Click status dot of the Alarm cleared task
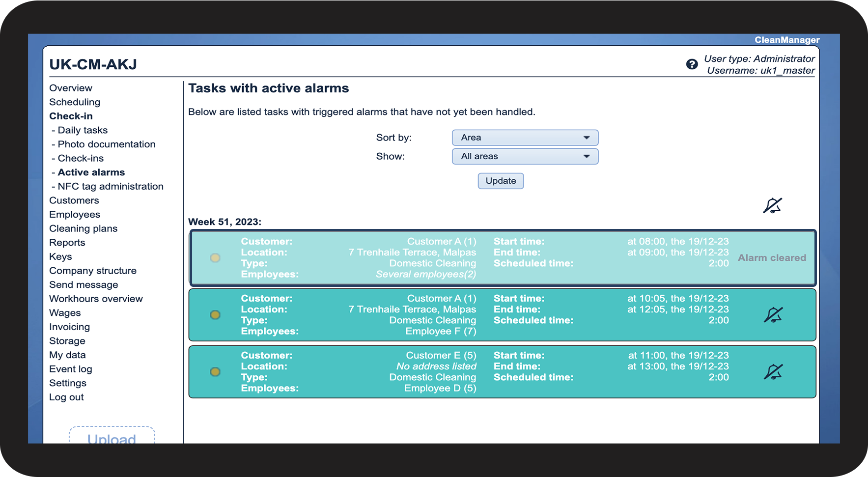This screenshot has width=868, height=477. (x=215, y=258)
